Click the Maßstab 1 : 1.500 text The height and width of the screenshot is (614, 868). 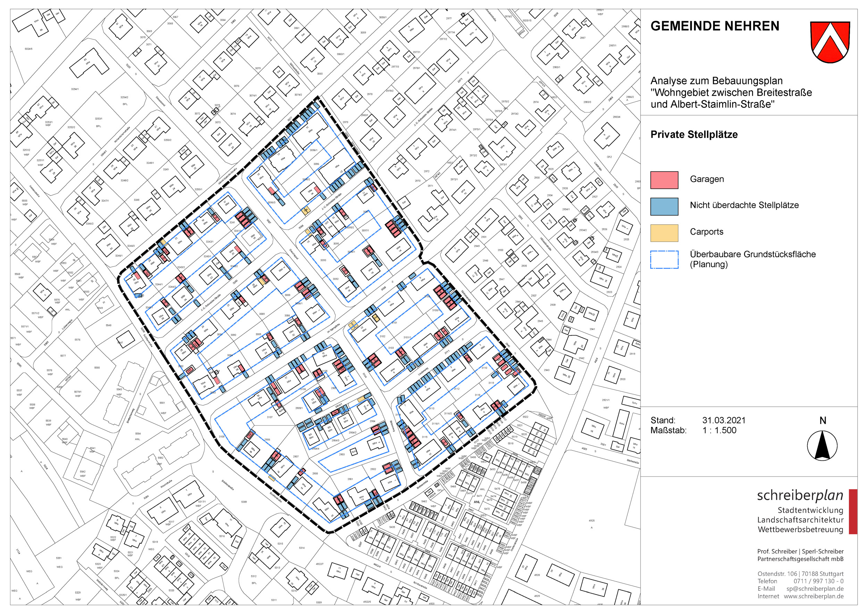719,430
